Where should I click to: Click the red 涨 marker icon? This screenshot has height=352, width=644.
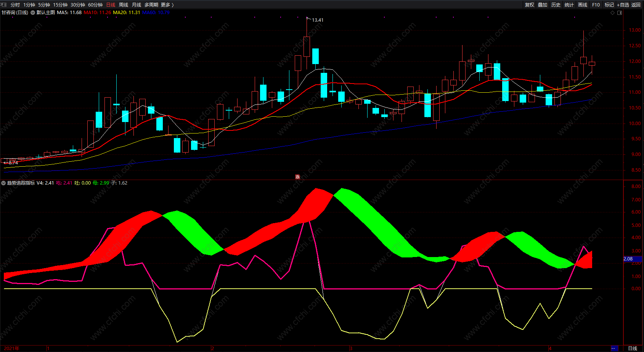[x=297, y=177]
